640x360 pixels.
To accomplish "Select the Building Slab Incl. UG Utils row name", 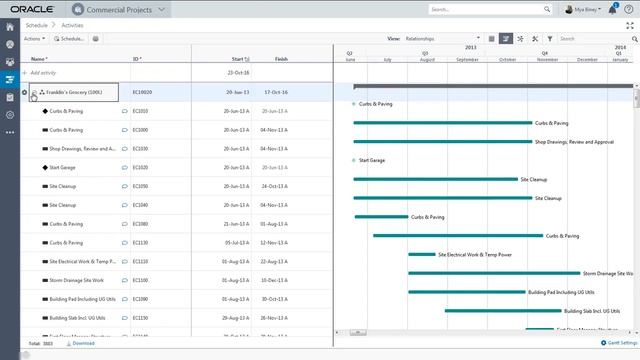I will [x=77, y=318].
